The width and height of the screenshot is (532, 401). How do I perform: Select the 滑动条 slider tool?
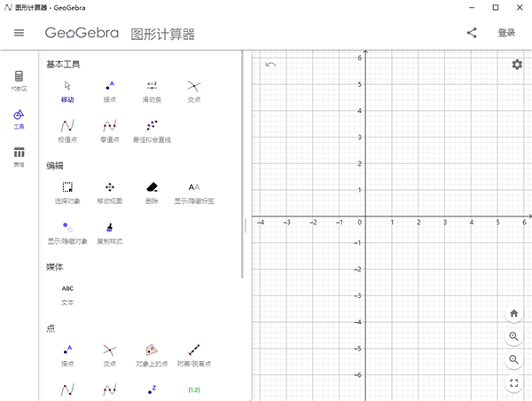(152, 91)
